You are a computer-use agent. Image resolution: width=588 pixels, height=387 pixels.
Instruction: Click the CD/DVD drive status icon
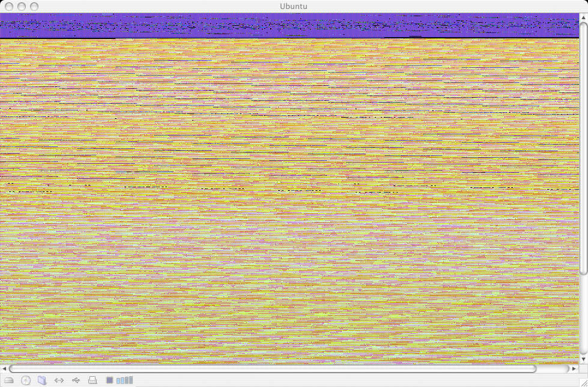[26, 380]
